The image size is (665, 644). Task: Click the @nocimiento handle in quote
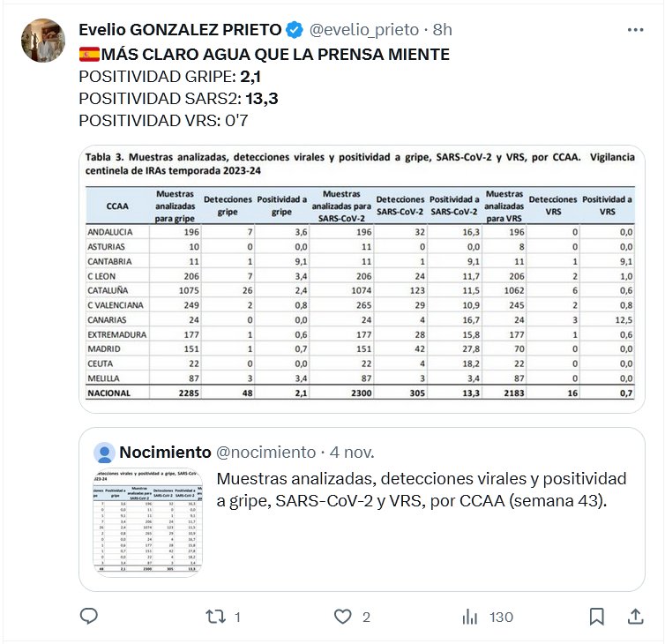coord(265,453)
